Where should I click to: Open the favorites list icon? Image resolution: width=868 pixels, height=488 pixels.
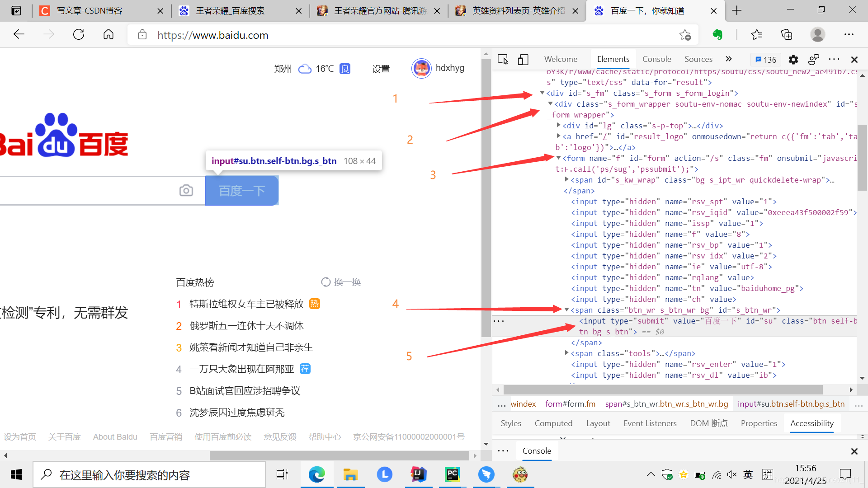[757, 35]
